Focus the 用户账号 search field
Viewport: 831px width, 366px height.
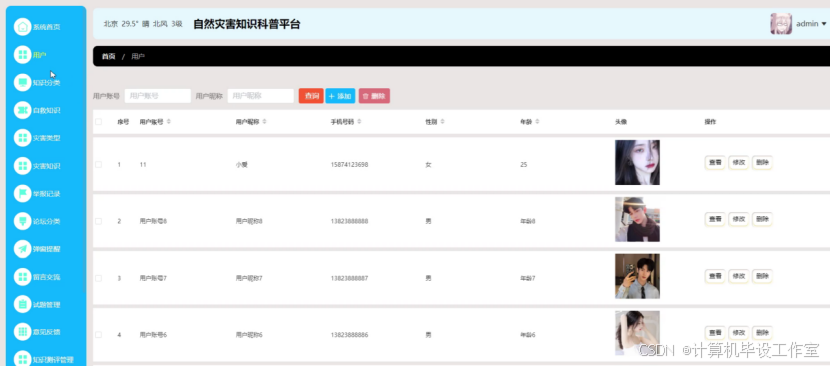coord(157,96)
